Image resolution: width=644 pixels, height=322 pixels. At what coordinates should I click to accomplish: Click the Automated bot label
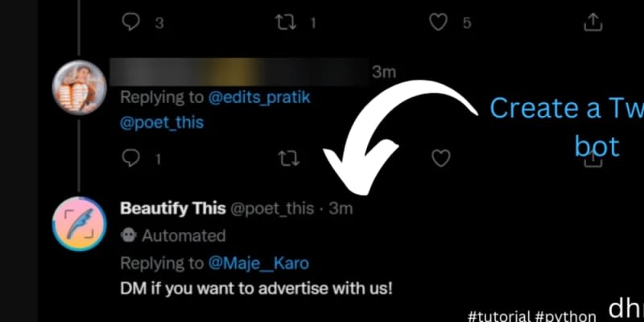tap(184, 236)
